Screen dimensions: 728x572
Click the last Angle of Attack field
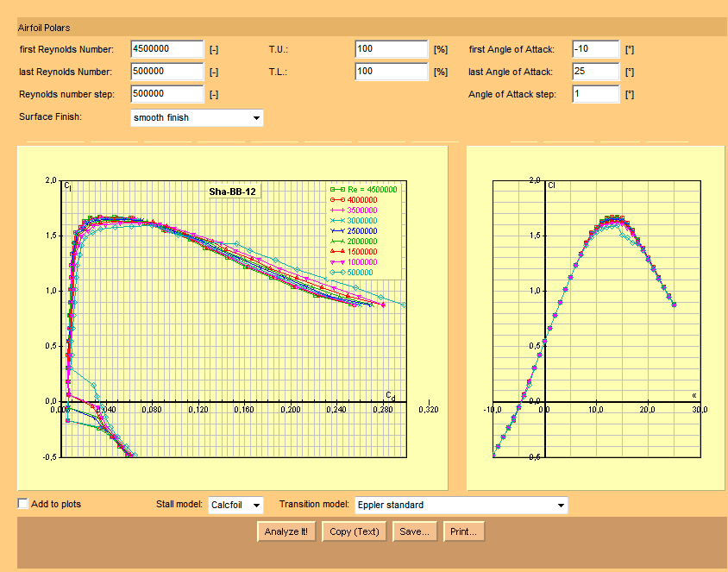point(595,72)
